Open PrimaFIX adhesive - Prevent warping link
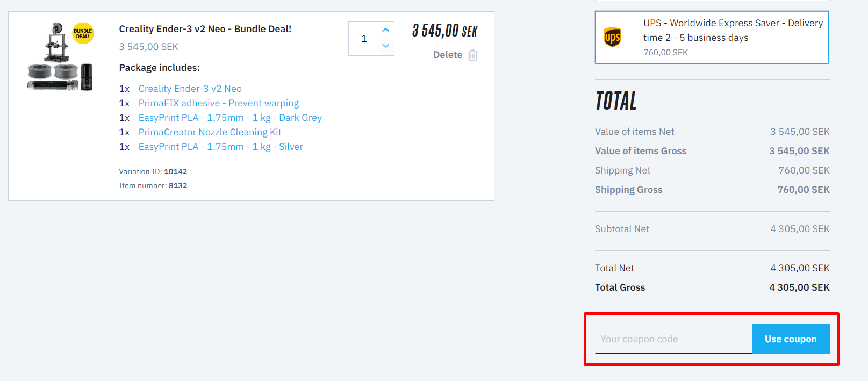 (x=219, y=103)
